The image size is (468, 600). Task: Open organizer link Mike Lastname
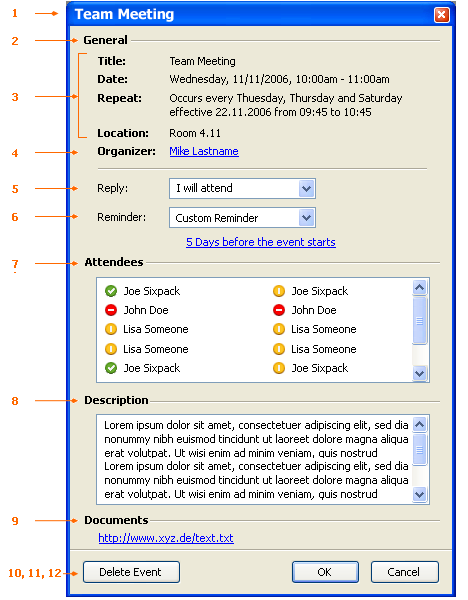click(x=204, y=151)
